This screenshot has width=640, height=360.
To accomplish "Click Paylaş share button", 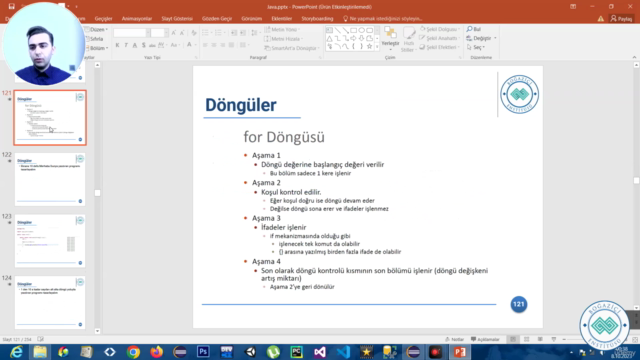I will point(621,19).
